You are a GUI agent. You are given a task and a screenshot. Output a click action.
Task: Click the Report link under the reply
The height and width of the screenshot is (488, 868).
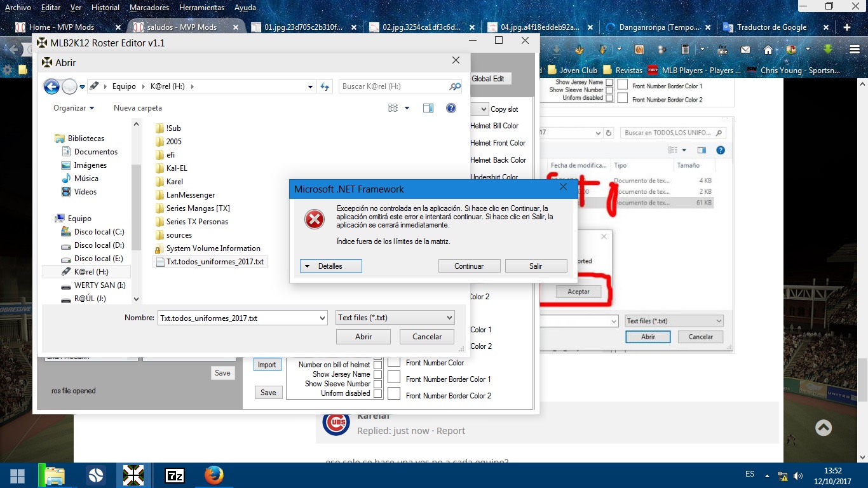pyautogui.click(x=451, y=431)
